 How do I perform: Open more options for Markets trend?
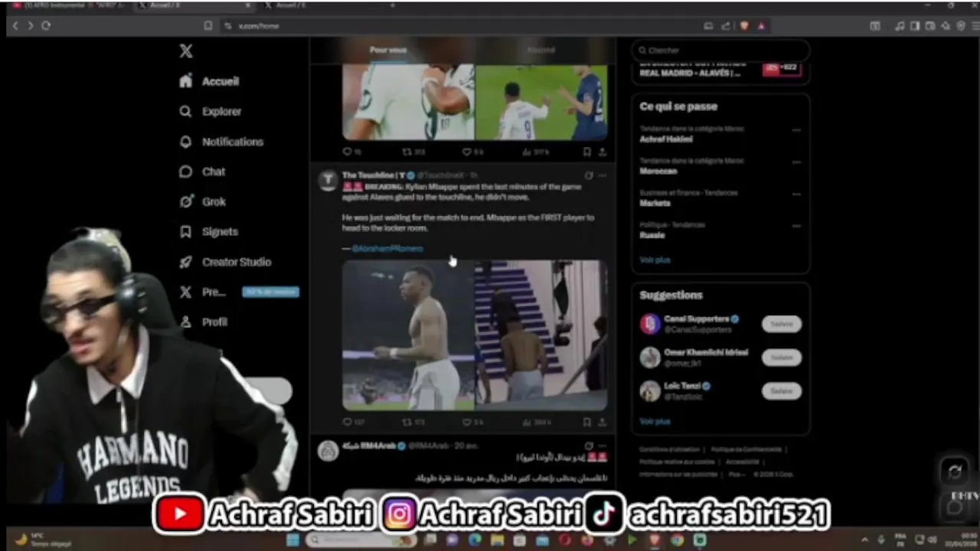click(x=796, y=194)
